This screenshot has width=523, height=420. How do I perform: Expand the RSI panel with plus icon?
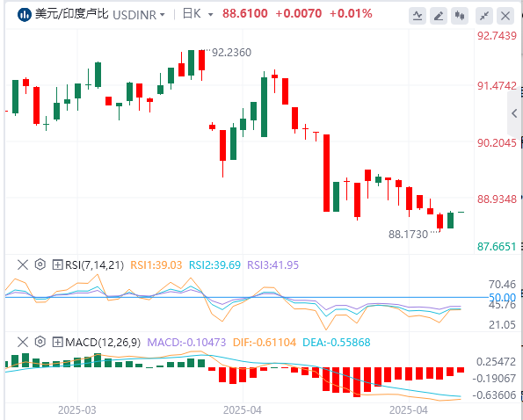58,265
